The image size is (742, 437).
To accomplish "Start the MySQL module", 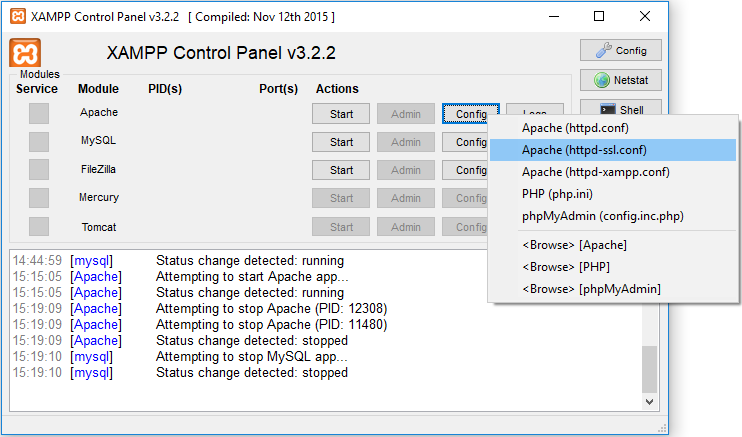I will (x=341, y=142).
